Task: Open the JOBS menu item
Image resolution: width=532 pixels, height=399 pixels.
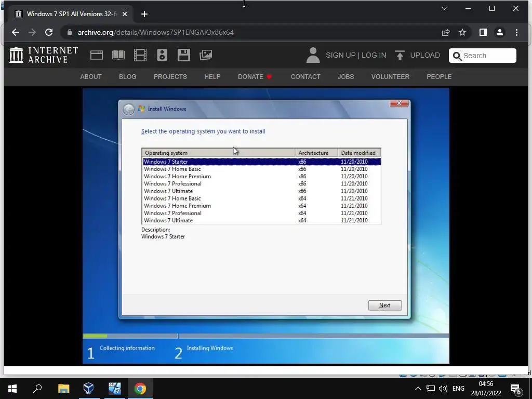Action: click(x=345, y=77)
